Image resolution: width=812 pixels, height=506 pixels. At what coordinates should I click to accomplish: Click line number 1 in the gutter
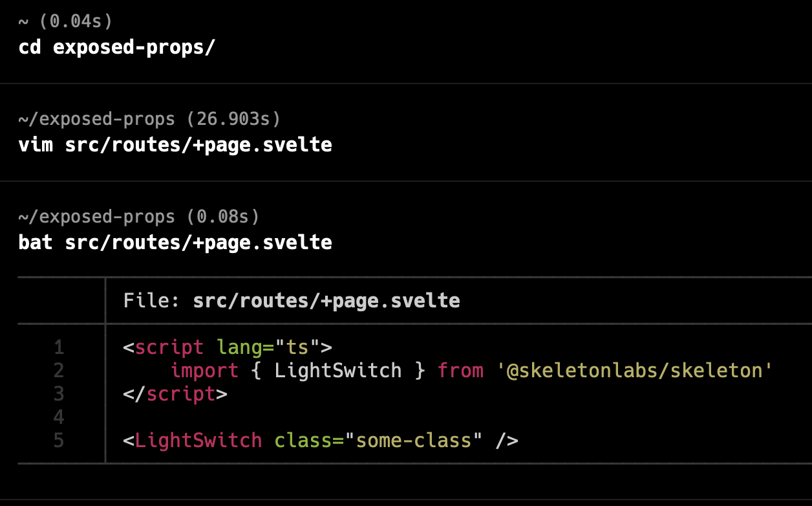coord(59,347)
